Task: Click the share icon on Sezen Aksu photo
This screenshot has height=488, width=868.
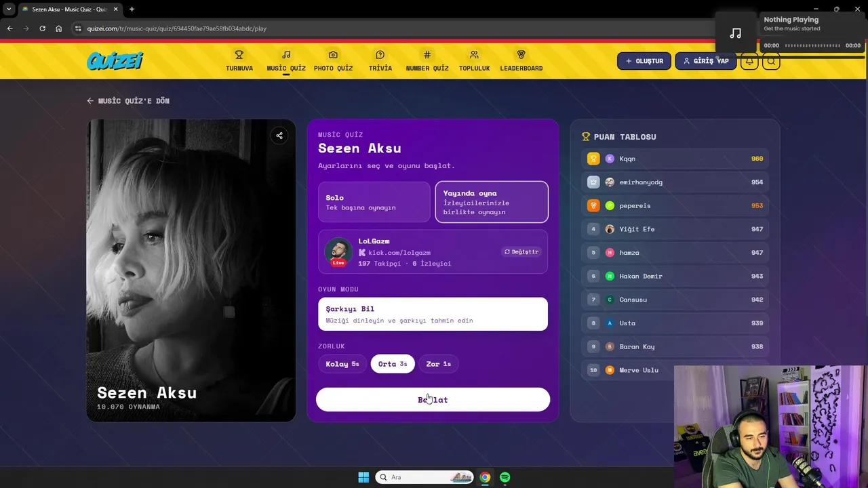Action: tap(279, 136)
